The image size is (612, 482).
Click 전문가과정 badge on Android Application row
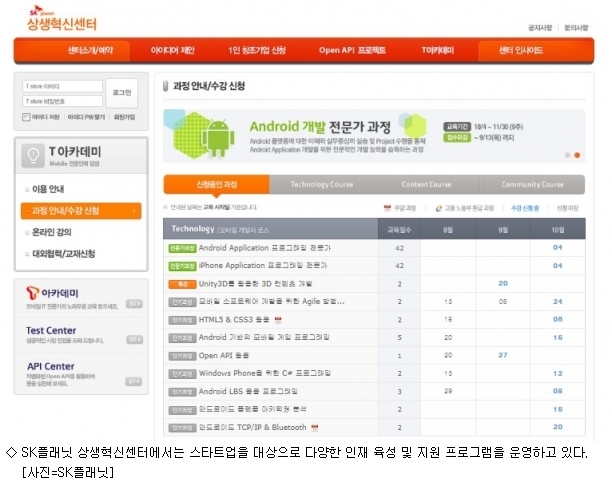(x=182, y=249)
